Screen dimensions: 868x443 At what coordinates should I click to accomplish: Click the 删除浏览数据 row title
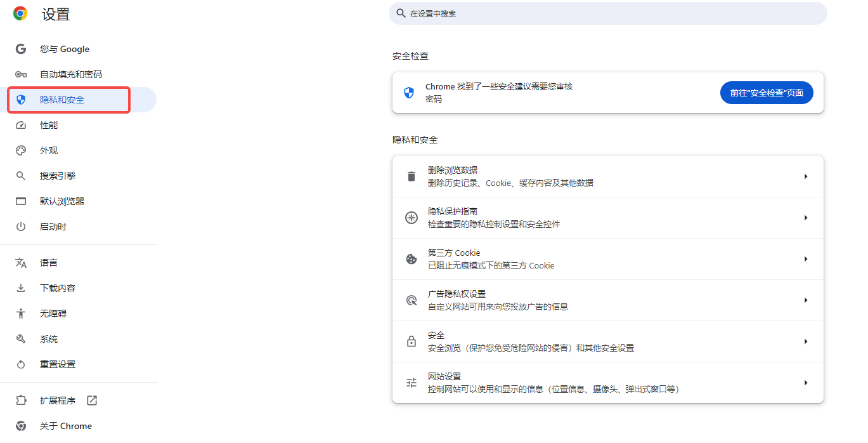click(453, 170)
